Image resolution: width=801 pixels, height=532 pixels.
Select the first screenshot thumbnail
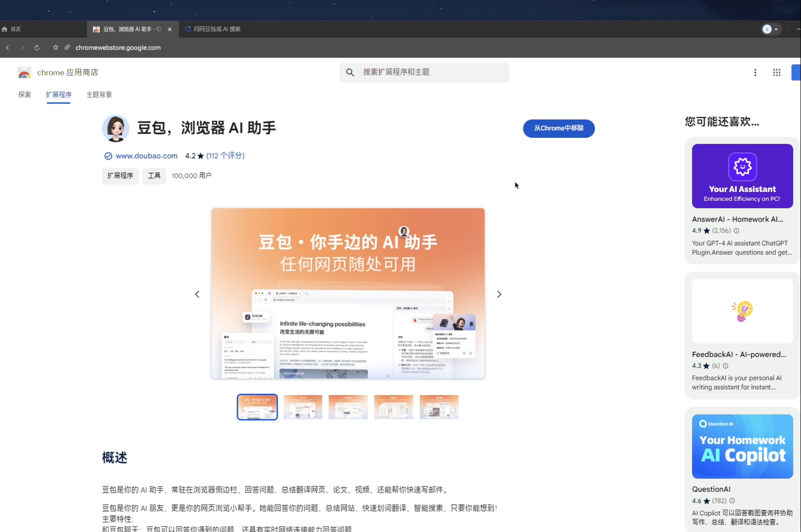point(257,407)
